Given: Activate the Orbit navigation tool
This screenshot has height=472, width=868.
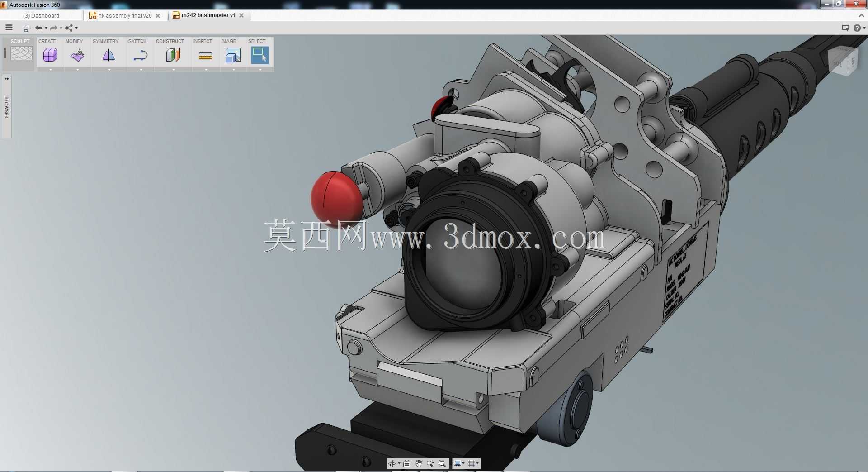Looking at the screenshot, I should click(392, 463).
